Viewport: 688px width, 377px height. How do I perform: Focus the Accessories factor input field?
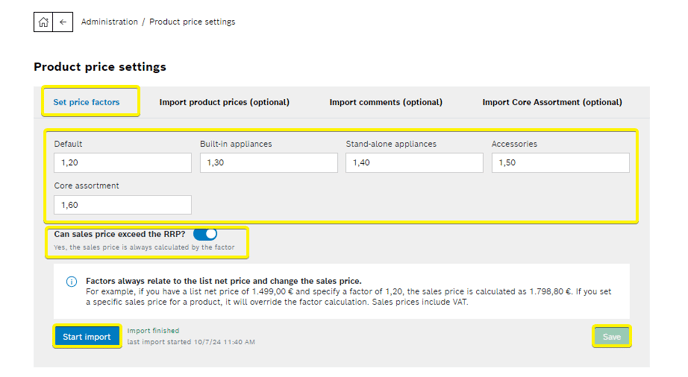coord(560,163)
